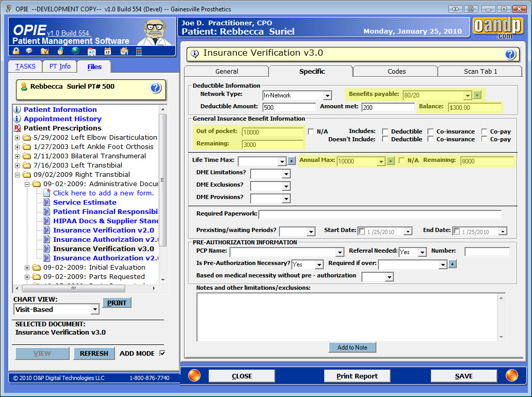
Task: Click the plus button next to Life Time Max
Action: click(291, 161)
